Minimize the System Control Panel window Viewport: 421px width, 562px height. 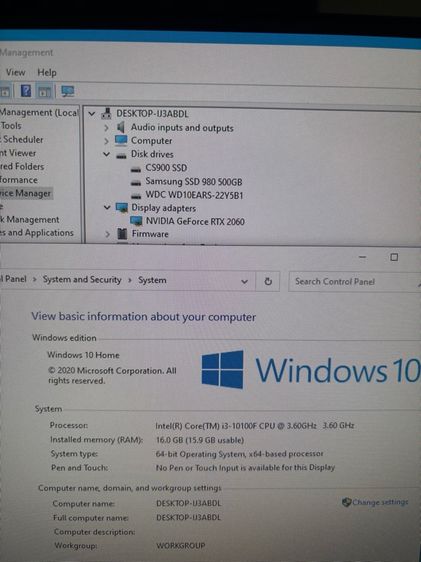363,257
